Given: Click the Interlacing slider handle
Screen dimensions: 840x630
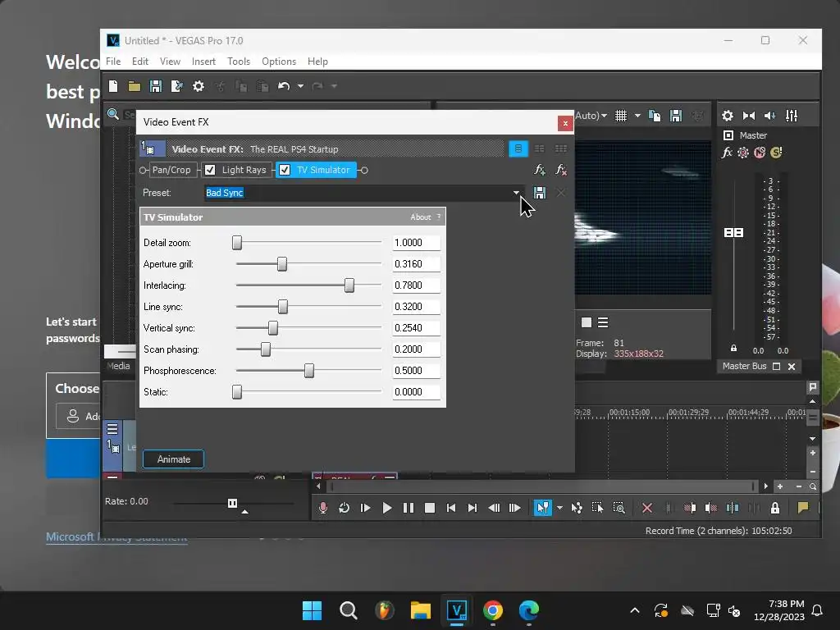Looking at the screenshot, I should coord(349,285).
